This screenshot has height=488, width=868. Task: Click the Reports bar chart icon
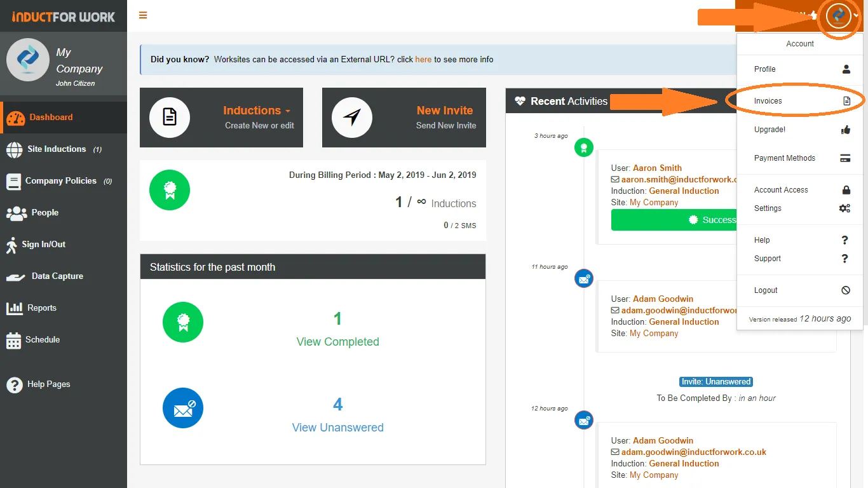click(15, 309)
